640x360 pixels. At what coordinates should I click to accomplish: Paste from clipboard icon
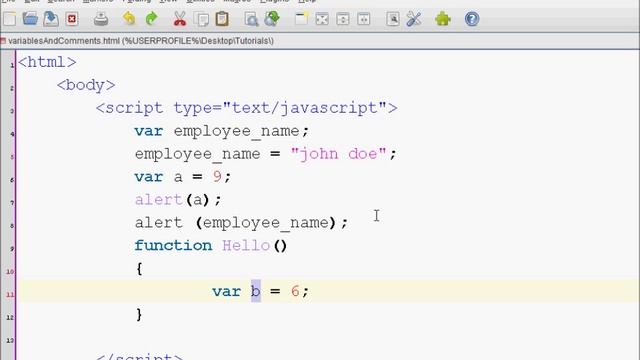[x=222, y=19]
